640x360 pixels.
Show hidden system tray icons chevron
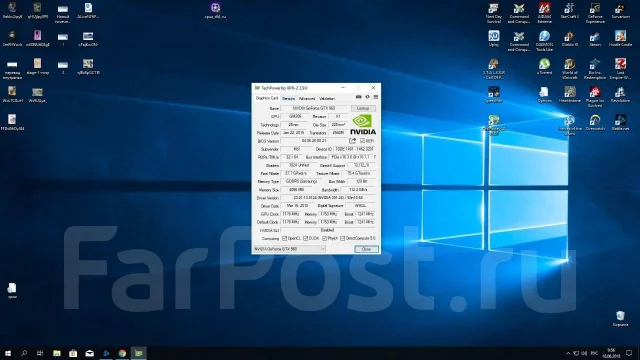point(568,353)
